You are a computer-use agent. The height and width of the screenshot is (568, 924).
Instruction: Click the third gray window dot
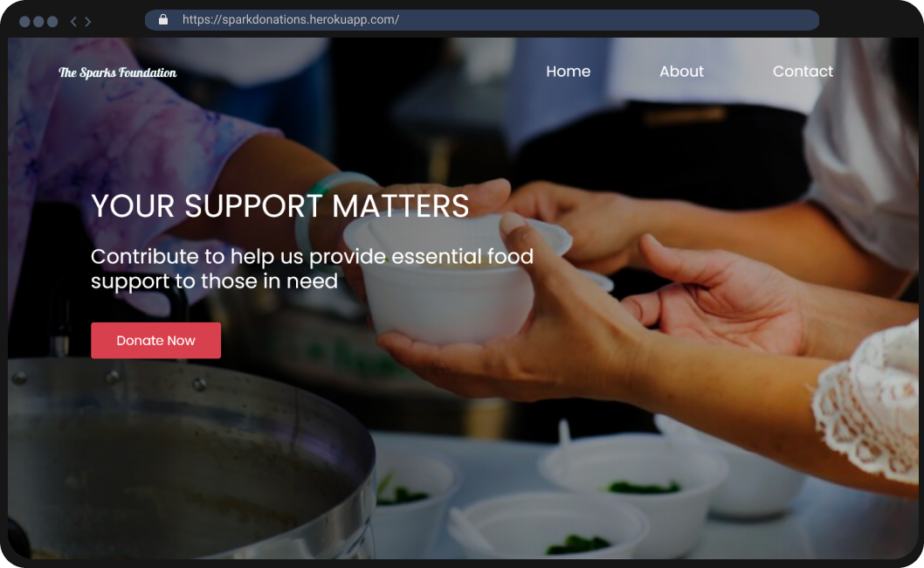[52, 22]
